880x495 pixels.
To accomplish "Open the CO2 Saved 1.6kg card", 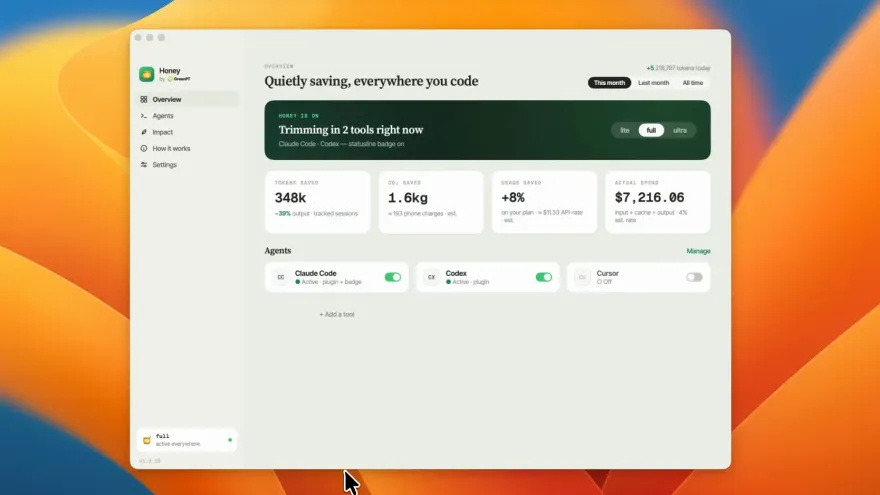I will click(431, 202).
